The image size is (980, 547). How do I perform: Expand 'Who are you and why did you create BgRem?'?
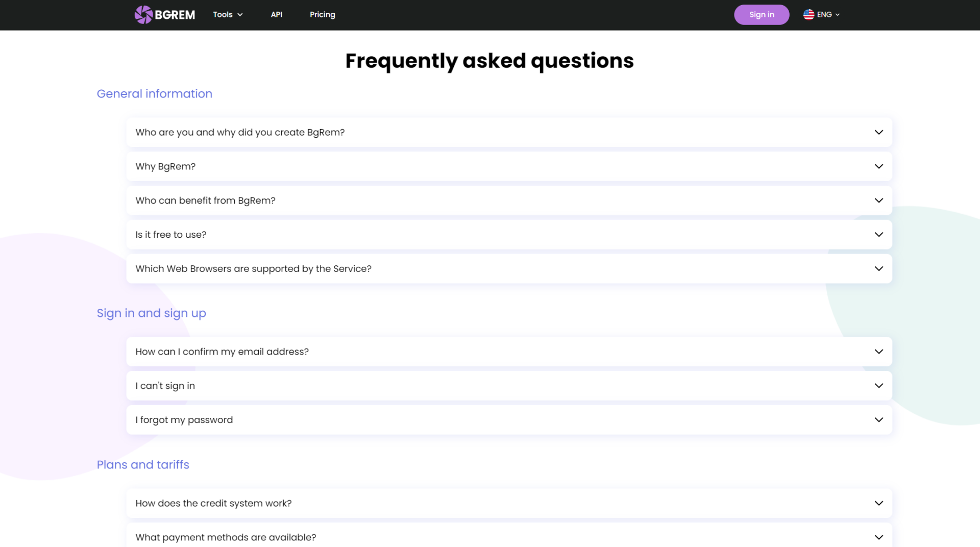click(x=240, y=132)
